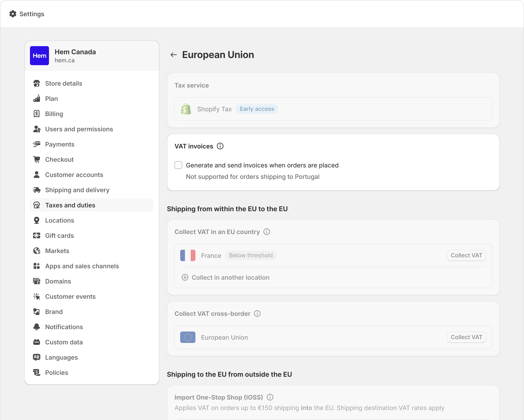Image resolution: width=524 pixels, height=420 pixels.
Task: Click the Payments hand icon
Action: click(37, 144)
